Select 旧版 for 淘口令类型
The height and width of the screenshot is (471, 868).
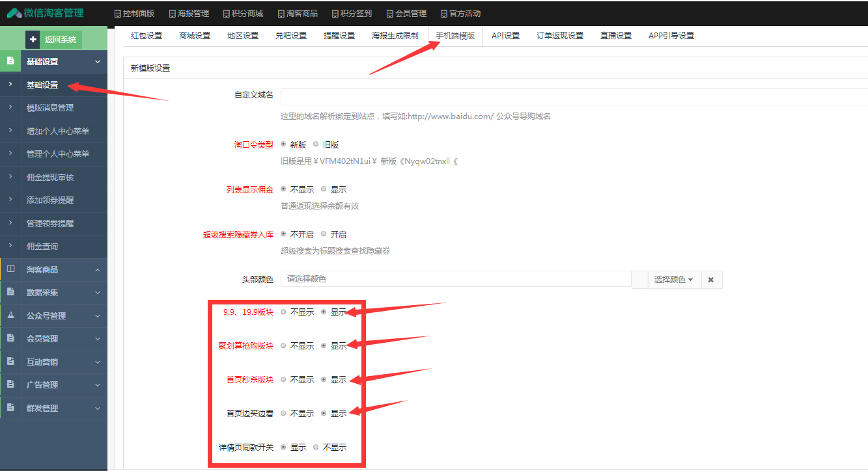tap(316, 144)
